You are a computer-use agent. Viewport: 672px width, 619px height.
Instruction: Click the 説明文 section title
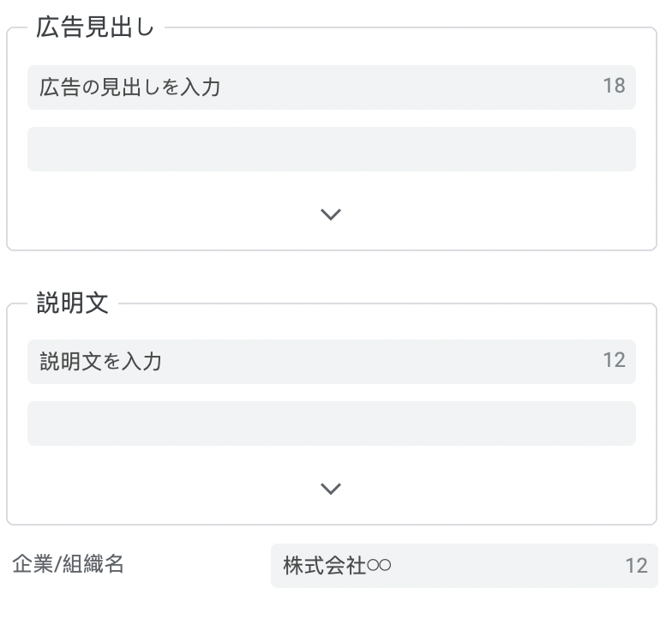tap(72, 303)
